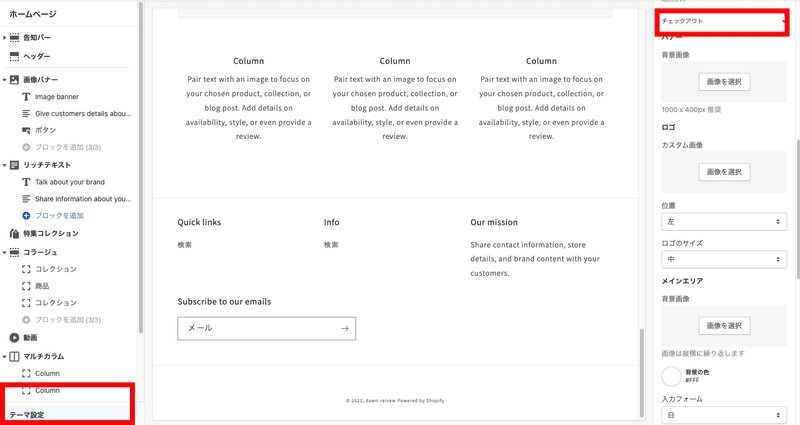Click the 商品 block frame icon
Image resolution: width=800 pixels, height=425 pixels.
pyautogui.click(x=26, y=286)
